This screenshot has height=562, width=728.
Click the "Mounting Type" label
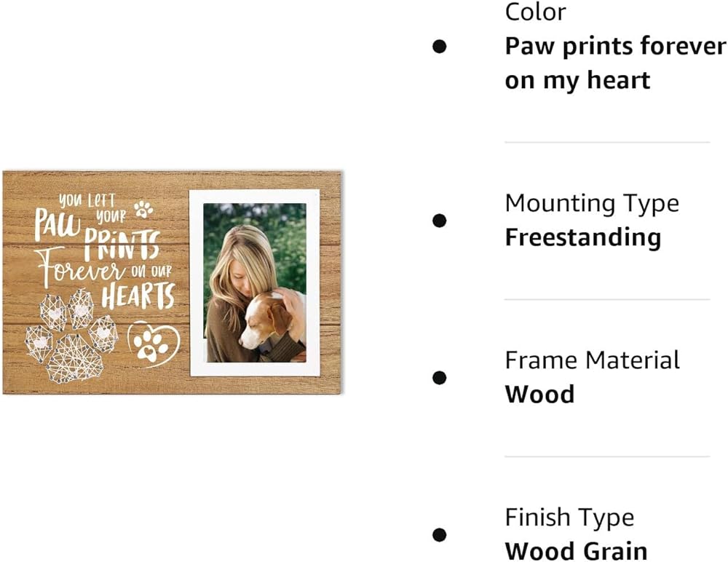pos(592,203)
